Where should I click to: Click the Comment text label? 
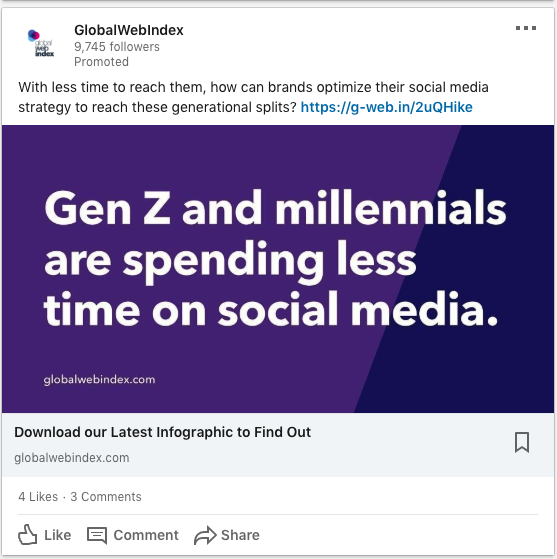(146, 535)
